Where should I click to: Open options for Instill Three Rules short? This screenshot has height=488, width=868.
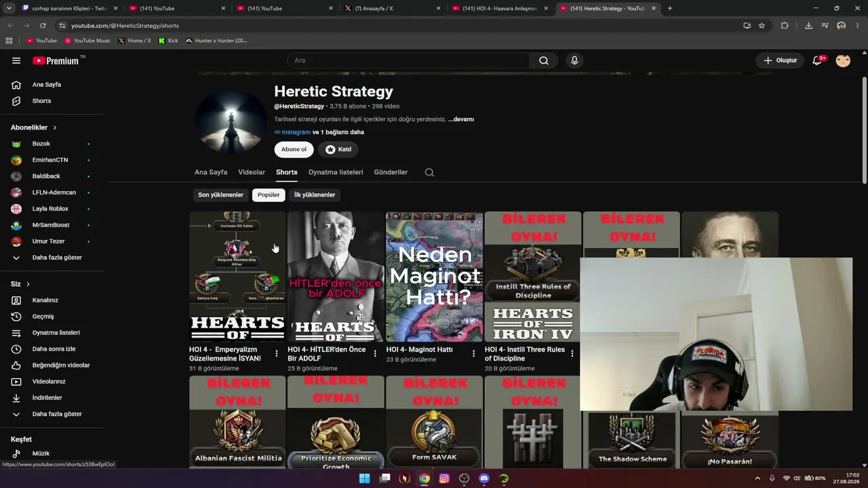572,353
